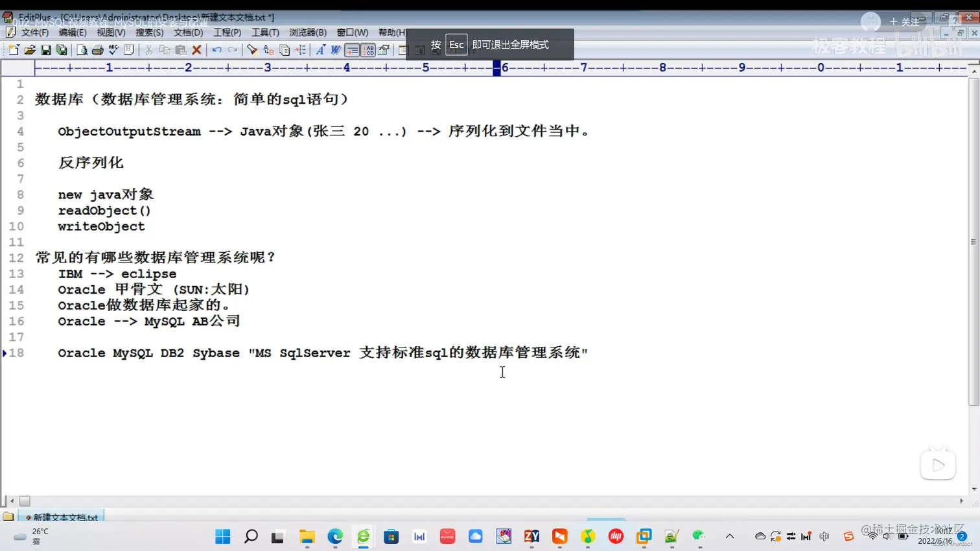
Task: Run spell check from the toolbar
Action: (x=113, y=51)
